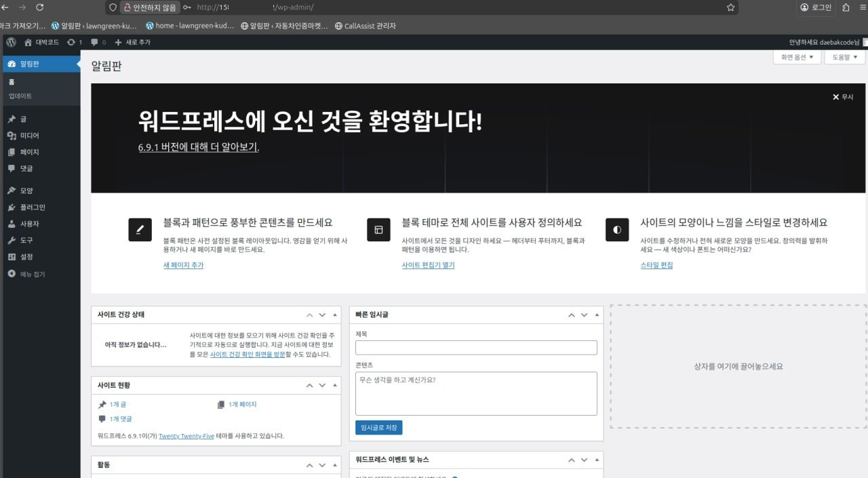
Task: Click the pencil icon for block patterns
Action: (140, 230)
